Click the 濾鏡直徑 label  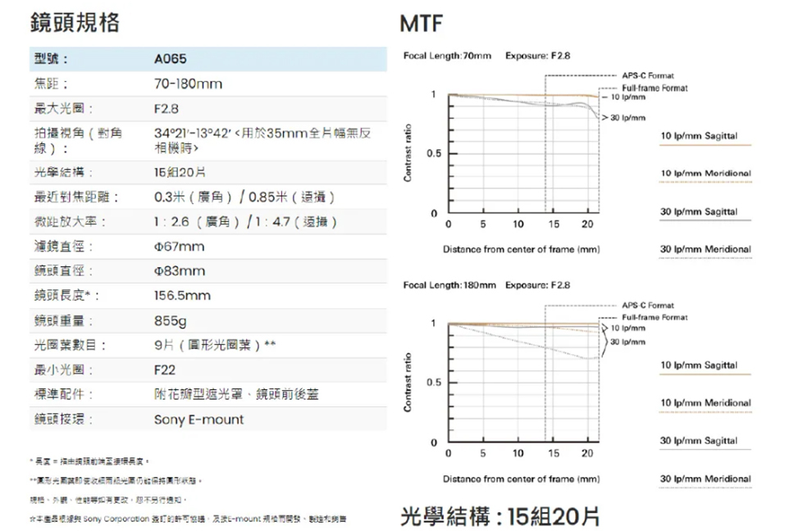point(63,247)
